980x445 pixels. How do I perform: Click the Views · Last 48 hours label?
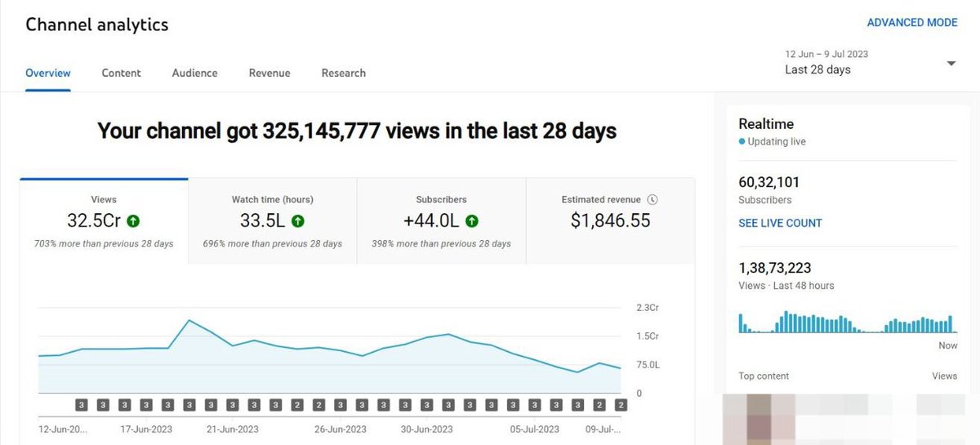point(786,286)
